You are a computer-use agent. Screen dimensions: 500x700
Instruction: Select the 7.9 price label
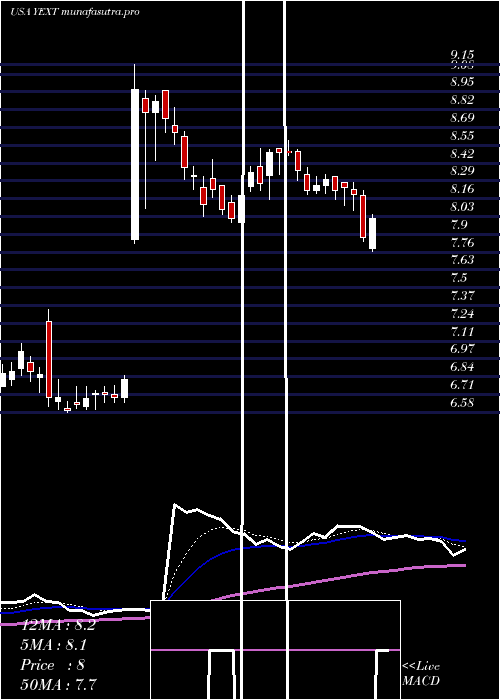tap(459, 225)
